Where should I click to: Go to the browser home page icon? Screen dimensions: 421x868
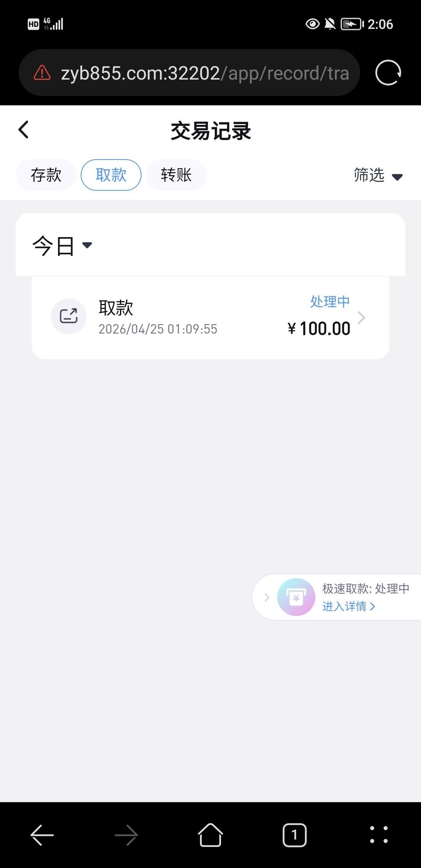point(210,835)
